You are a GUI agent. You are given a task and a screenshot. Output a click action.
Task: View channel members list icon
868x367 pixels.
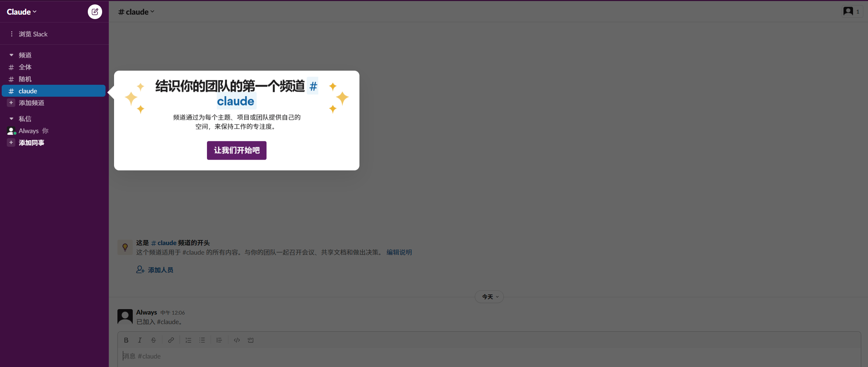(852, 12)
